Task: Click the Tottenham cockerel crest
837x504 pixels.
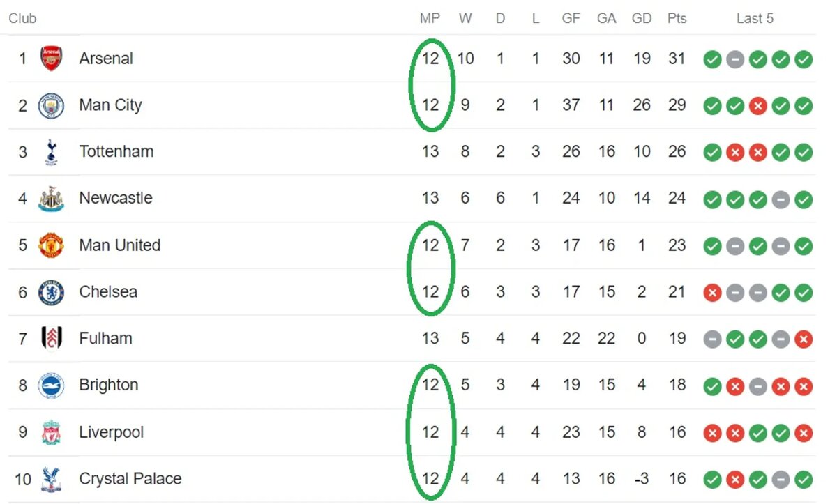Action: (51, 152)
